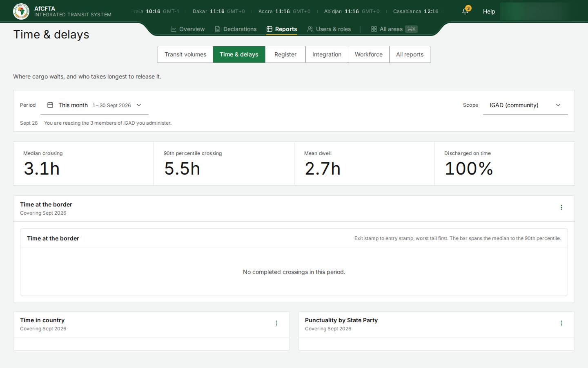The width and height of the screenshot is (588, 368).
Task: Click the 90th percentile crossing 5.5h value
Action: (x=182, y=168)
